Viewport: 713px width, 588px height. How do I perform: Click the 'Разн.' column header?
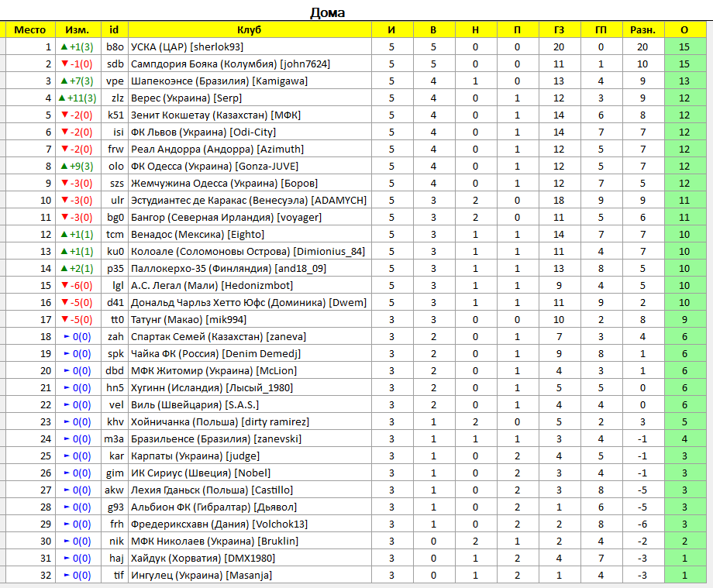643,30
